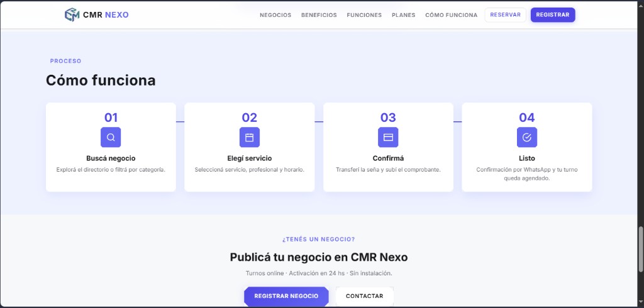The height and width of the screenshot is (308, 644).
Task: Click the "Confirmación por WhatsApp" description
Action: [527, 174]
